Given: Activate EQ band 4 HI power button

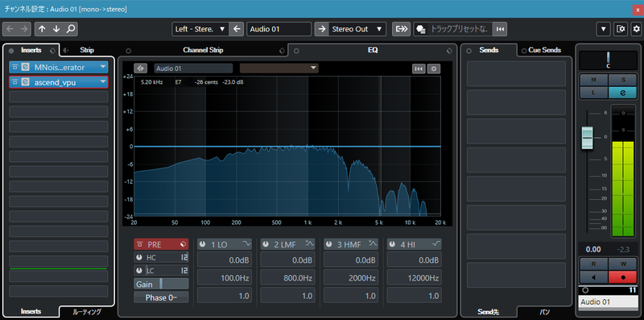Looking at the screenshot, I should [x=392, y=244].
